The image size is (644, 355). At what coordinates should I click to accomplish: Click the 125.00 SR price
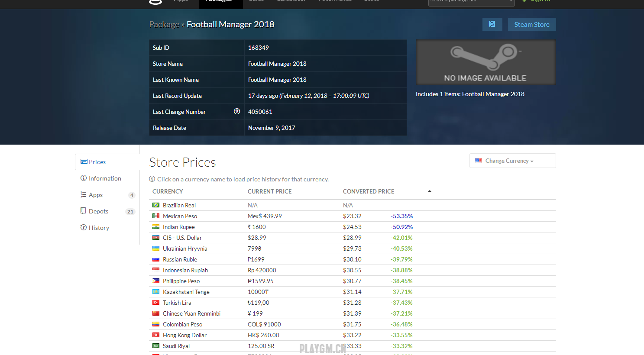pyautogui.click(x=261, y=346)
